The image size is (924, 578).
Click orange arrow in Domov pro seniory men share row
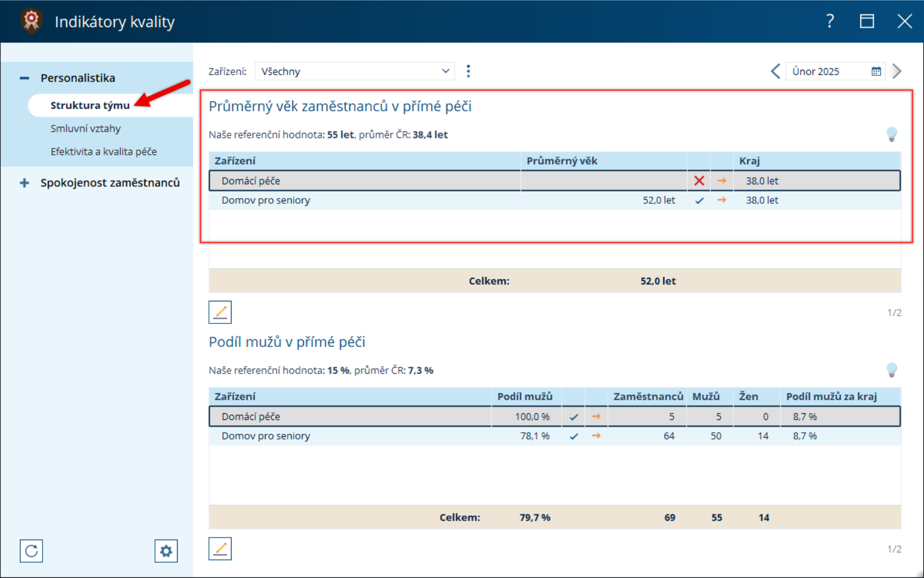(x=596, y=436)
